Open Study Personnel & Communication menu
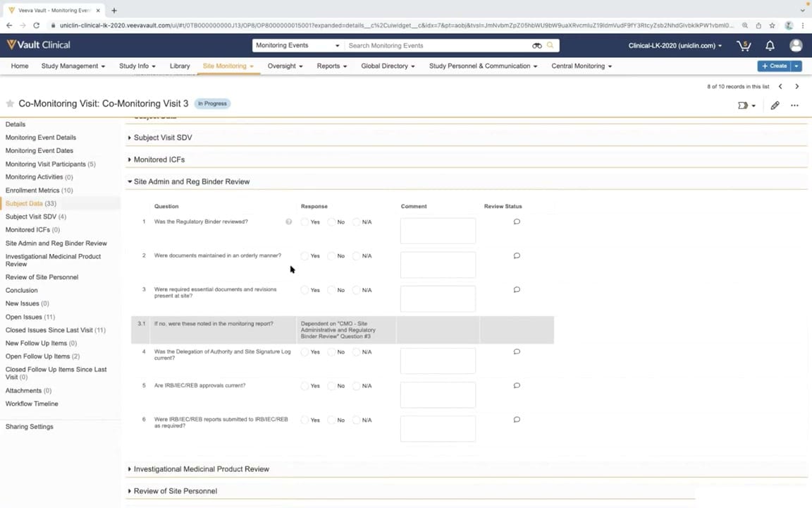Viewport: 812px width, 508px height. click(483, 66)
